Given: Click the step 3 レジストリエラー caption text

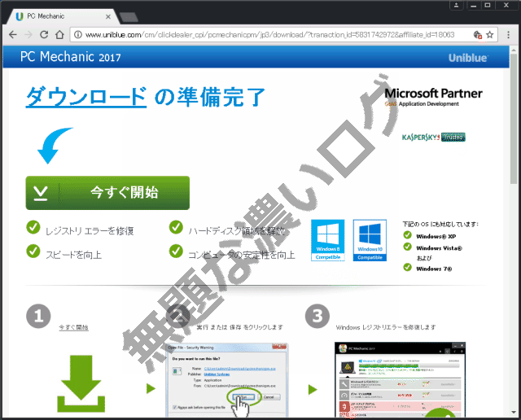Looking at the screenshot, I should tap(386, 327).
